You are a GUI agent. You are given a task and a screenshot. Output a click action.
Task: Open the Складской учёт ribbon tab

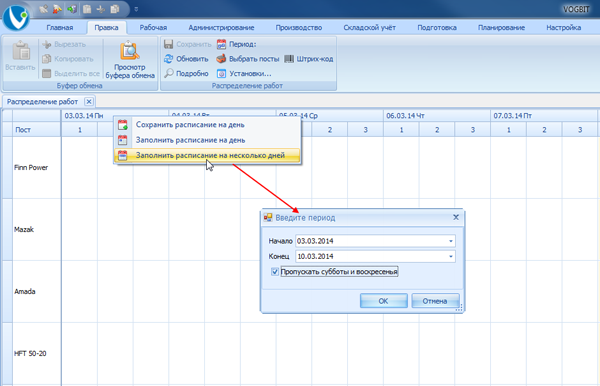(x=370, y=28)
